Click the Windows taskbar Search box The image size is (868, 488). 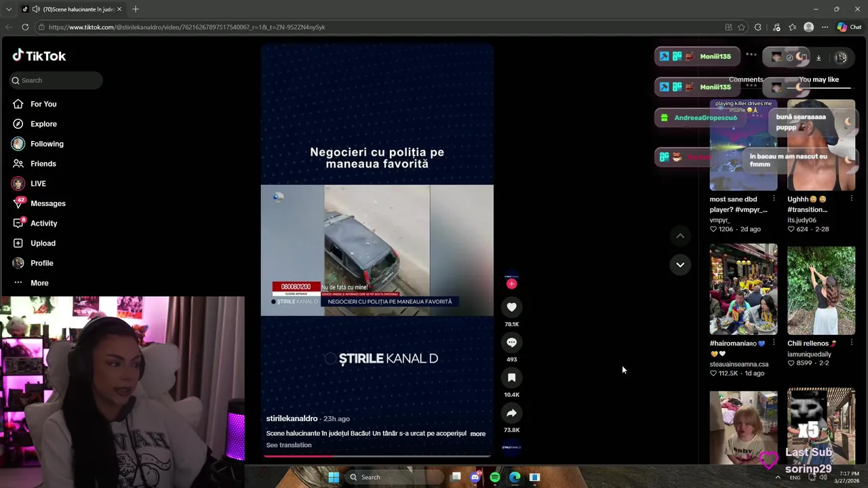point(393,477)
